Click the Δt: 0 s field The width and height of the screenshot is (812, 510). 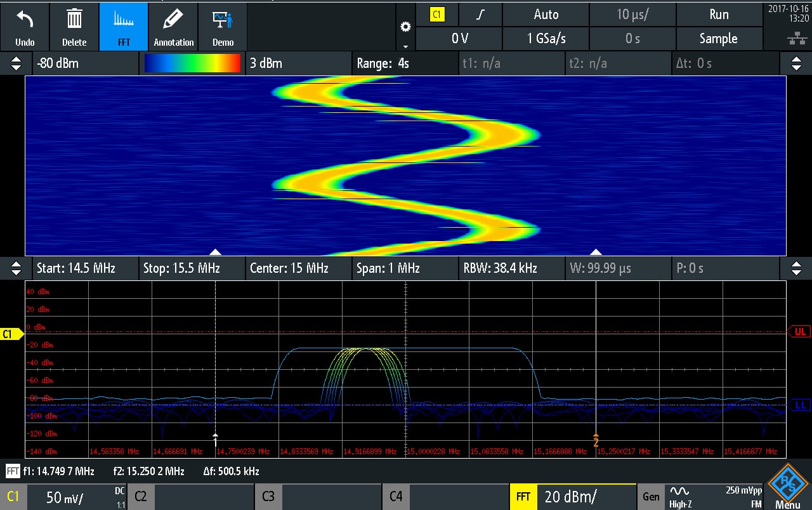725,63
